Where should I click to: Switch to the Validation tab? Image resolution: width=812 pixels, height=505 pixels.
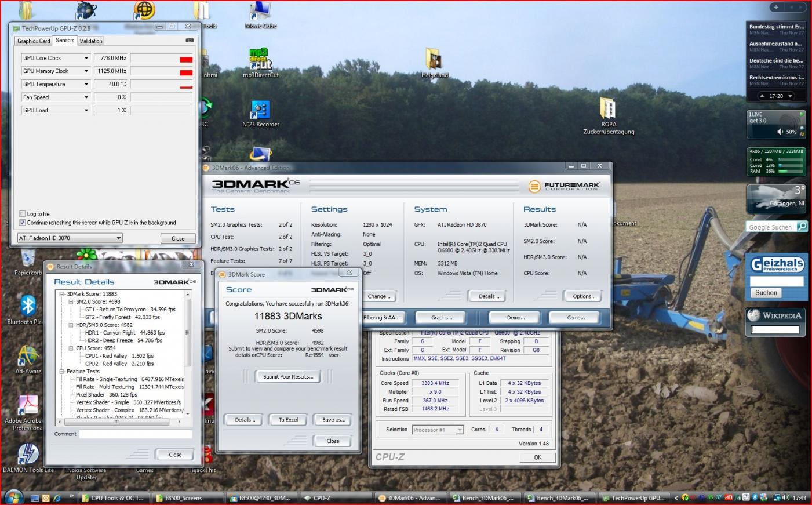(x=91, y=41)
